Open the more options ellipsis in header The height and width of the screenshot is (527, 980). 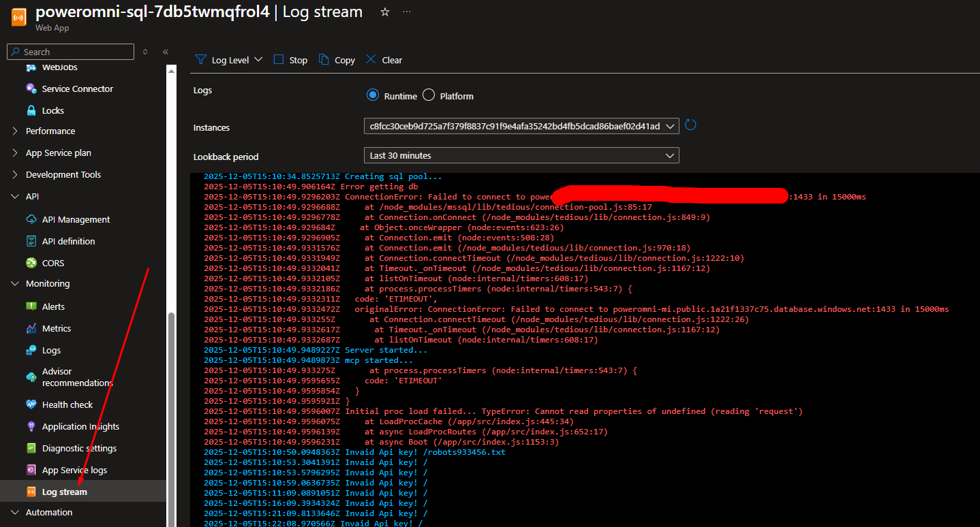coord(407,12)
